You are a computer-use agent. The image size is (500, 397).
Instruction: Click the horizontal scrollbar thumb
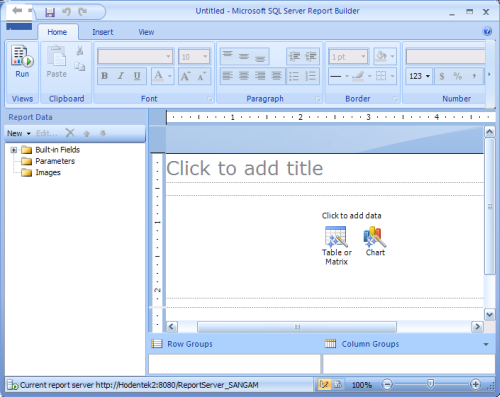pyautogui.click(x=297, y=327)
